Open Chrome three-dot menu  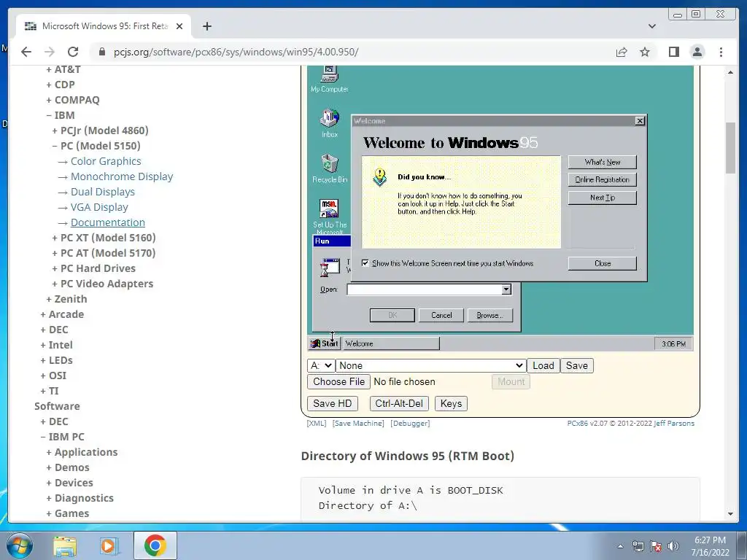click(x=721, y=52)
